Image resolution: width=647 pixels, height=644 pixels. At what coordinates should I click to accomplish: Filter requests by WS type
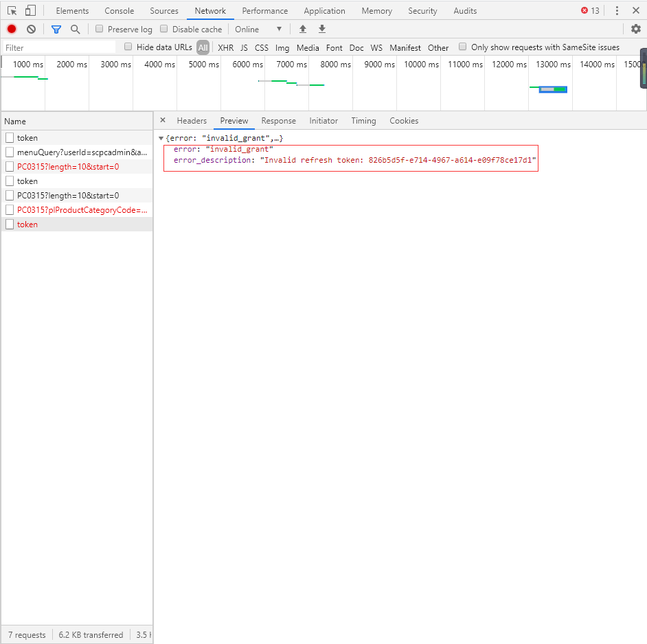pos(376,47)
